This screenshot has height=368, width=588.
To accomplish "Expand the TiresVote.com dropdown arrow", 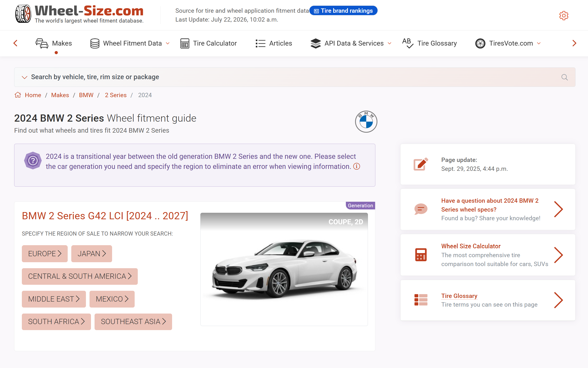I will 539,43.
